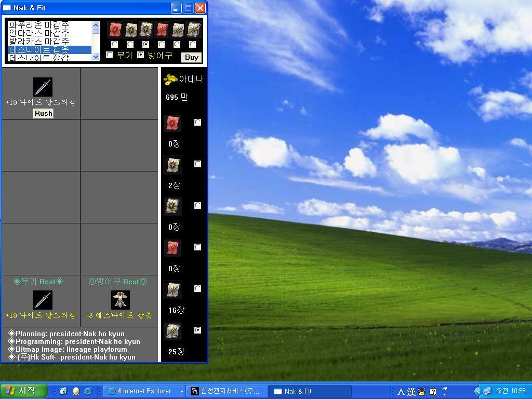
Task: Select the 무기 weapon radio button
Action: click(x=109, y=55)
